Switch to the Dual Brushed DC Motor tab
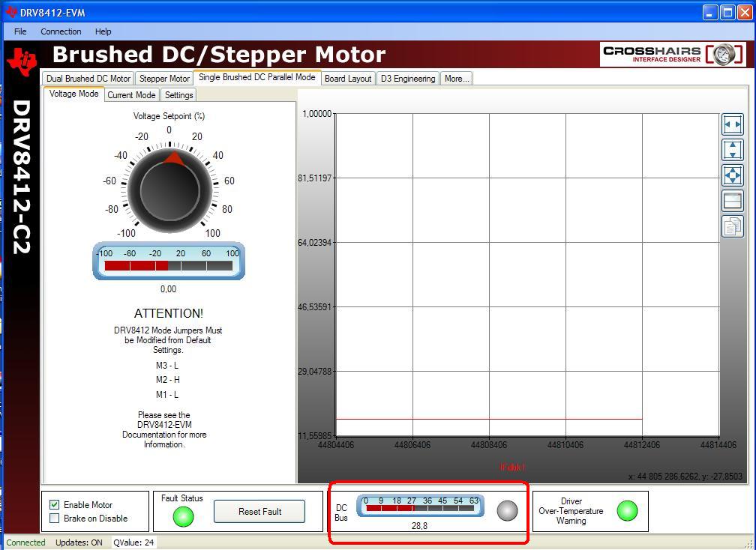Image resolution: width=756 pixels, height=550 pixels. tap(88, 79)
